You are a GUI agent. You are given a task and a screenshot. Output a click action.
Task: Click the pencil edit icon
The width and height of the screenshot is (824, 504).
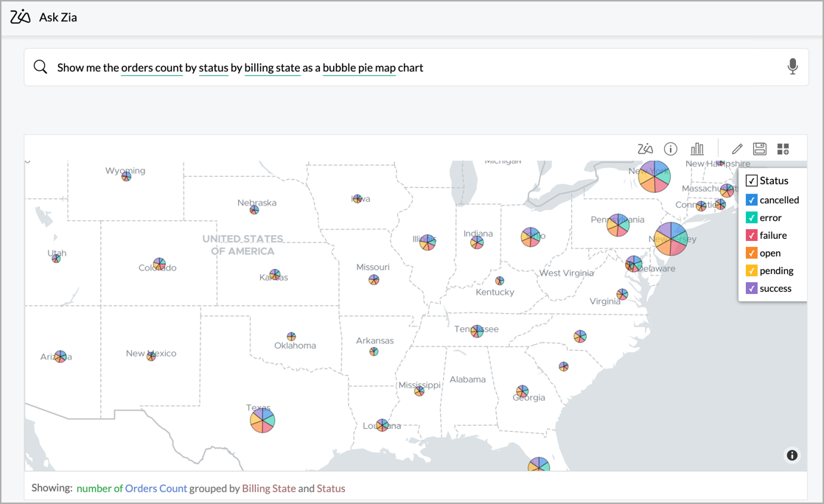[736, 149]
